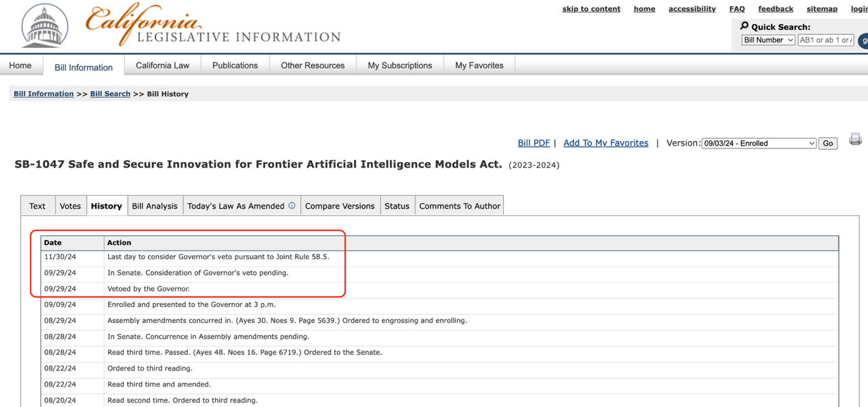Click the printer icon
The image size is (868, 407).
tap(855, 140)
